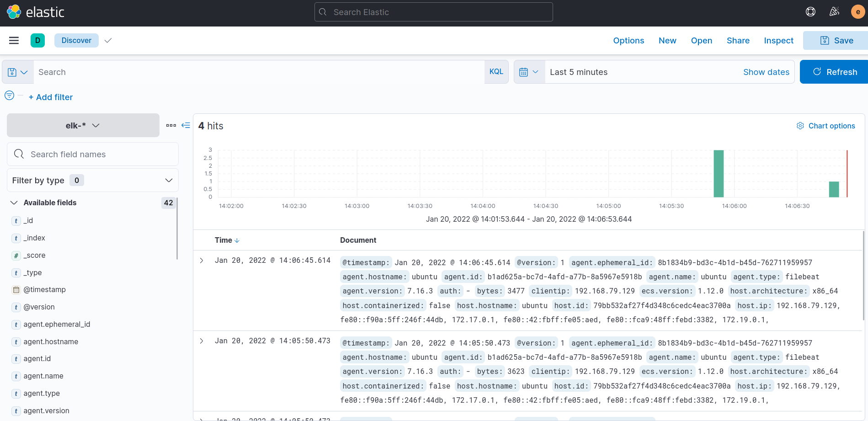
Task: Expand the 14:06:45.614 document row
Action: coord(202,261)
